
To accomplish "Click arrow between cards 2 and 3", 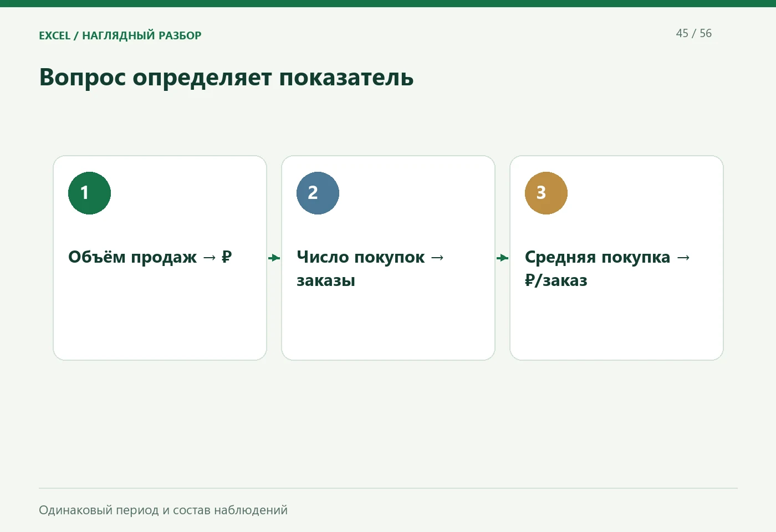I will [503, 258].
